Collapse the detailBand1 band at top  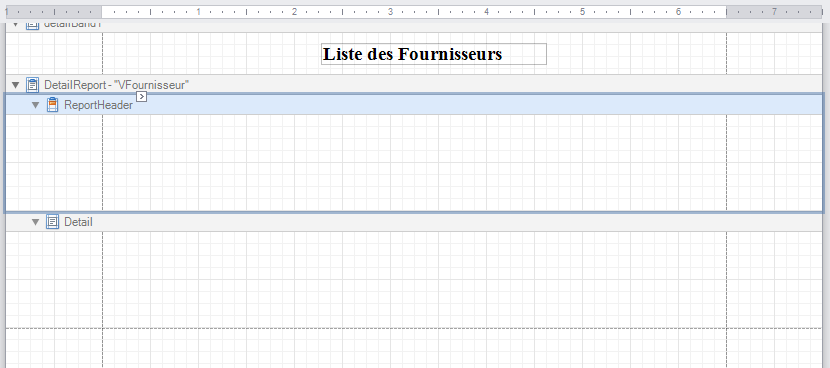[15, 24]
